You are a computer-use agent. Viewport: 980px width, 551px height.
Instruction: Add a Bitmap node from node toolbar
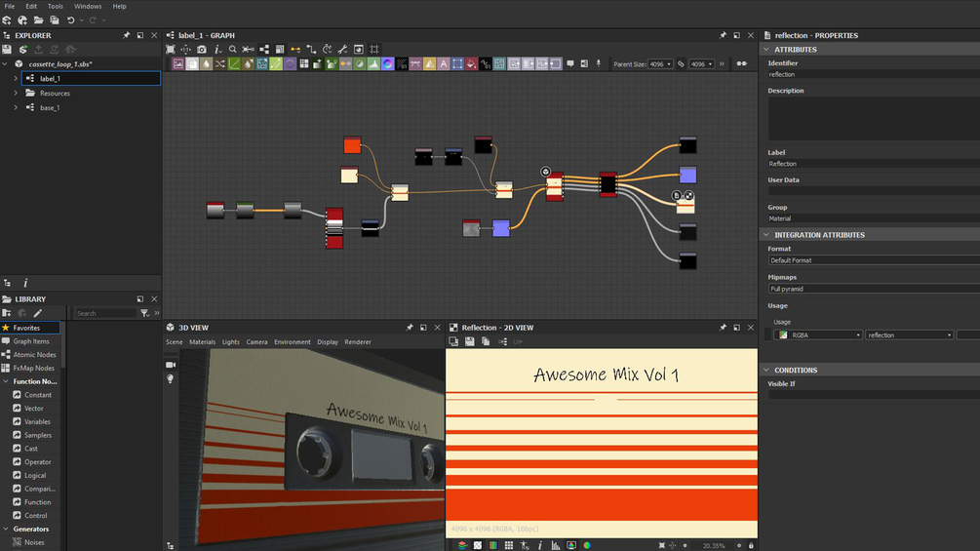(178, 63)
